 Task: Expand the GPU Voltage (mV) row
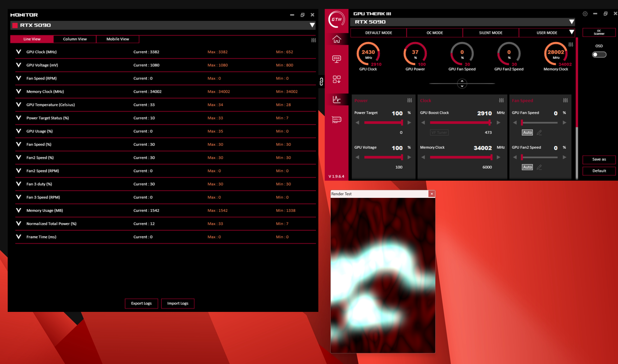click(19, 65)
